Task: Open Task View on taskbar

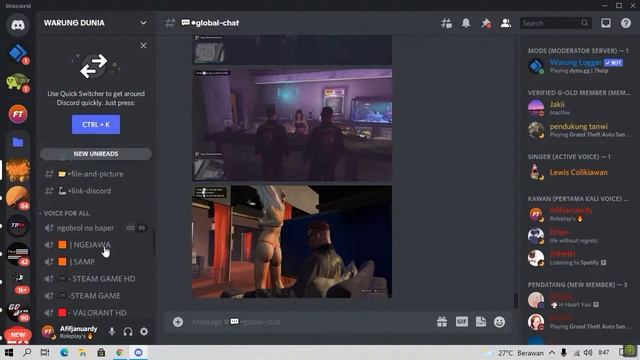Action: 45,353
